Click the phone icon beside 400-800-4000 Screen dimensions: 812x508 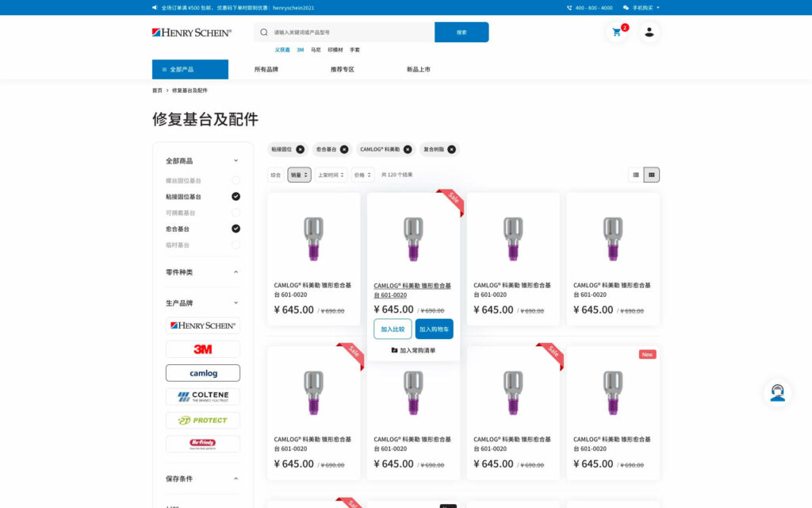pos(569,8)
